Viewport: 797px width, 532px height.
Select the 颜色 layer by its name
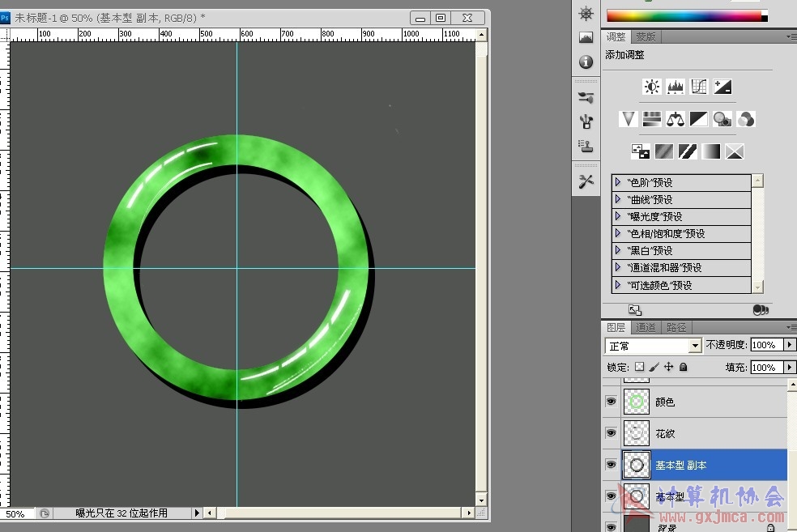[665, 402]
